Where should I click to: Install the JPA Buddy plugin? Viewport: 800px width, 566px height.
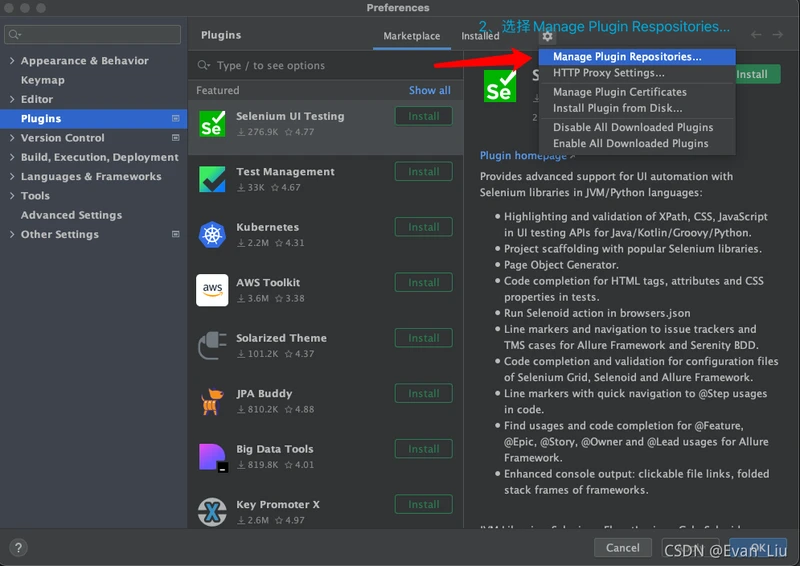[x=423, y=393]
